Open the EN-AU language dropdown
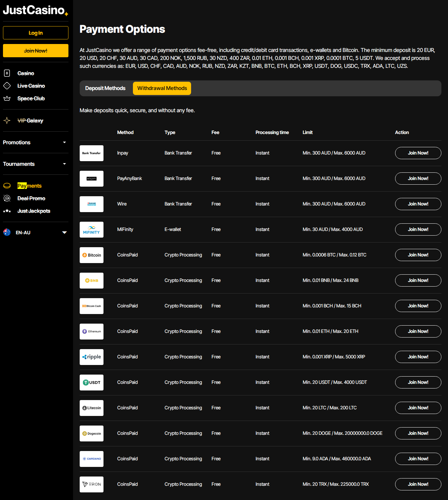The width and height of the screenshot is (448, 500). click(x=64, y=232)
